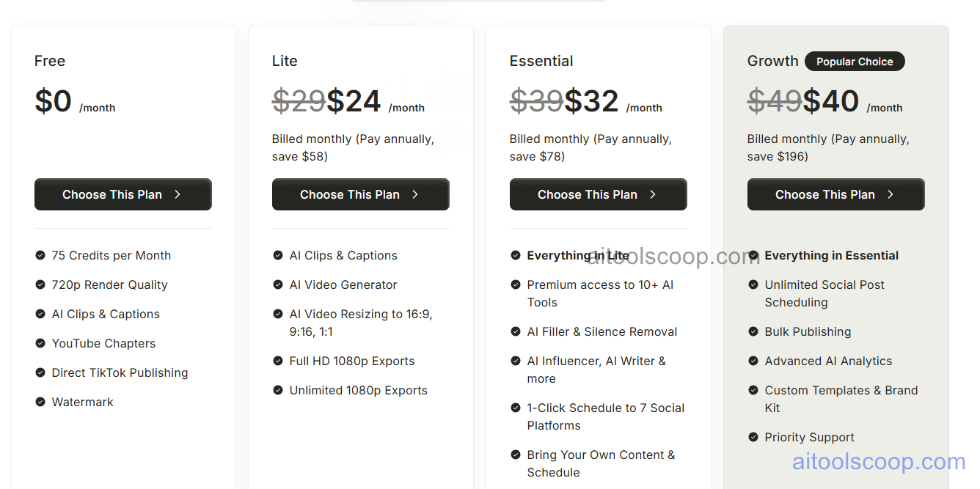Image resolution: width=980 pixels, height=489 pixels.
Task: Click Choose This Plan under the Free plan
Action: pos(122,194)
